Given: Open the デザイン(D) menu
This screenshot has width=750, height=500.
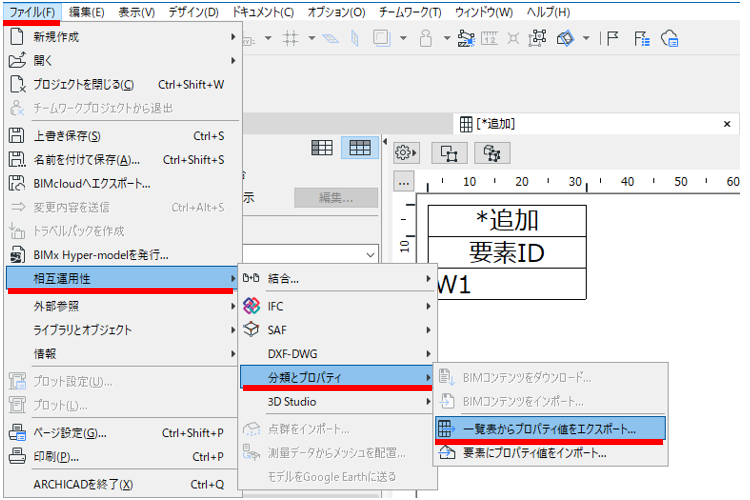Looking at the screenshot, I should (x=193, y=12).
